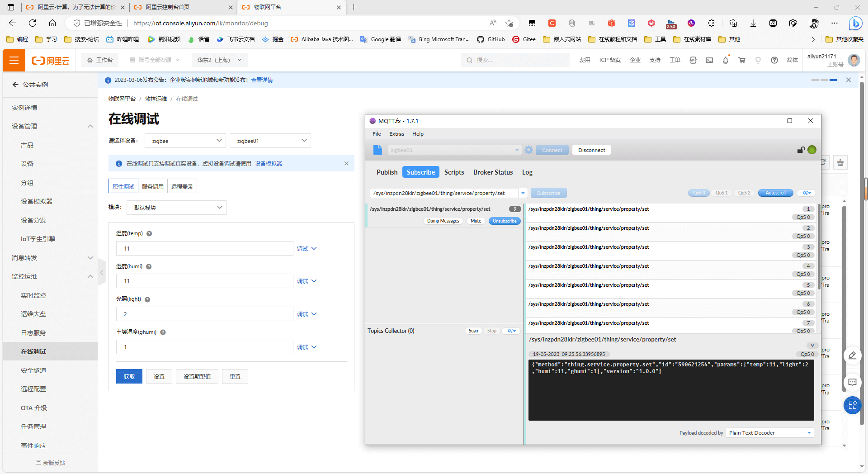Click the temp help question icon
Viewport: 868px width, 474px height.
[x=149, y=234]
